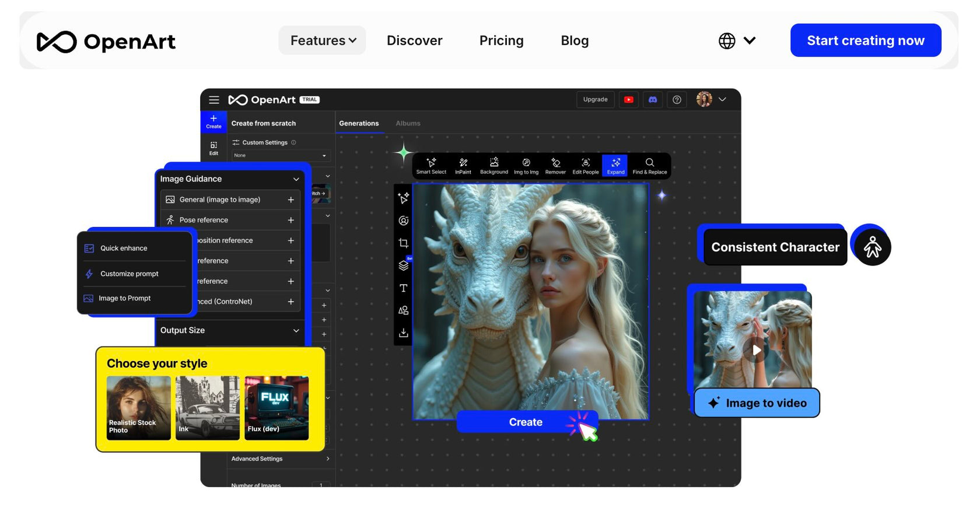Open the language globe selector
The image size is (980, 507).
pos(737,40)
